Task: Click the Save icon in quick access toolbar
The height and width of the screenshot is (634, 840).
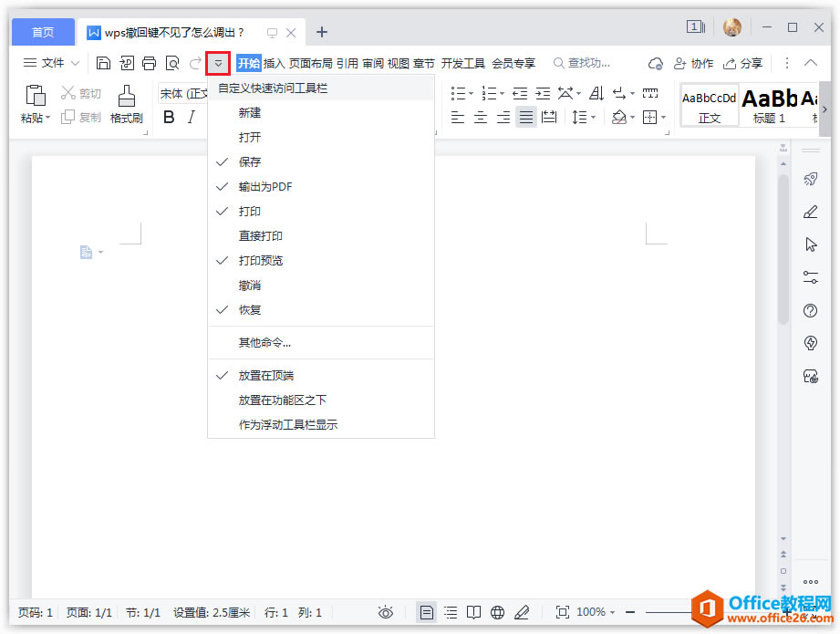Action: [103, 63]
